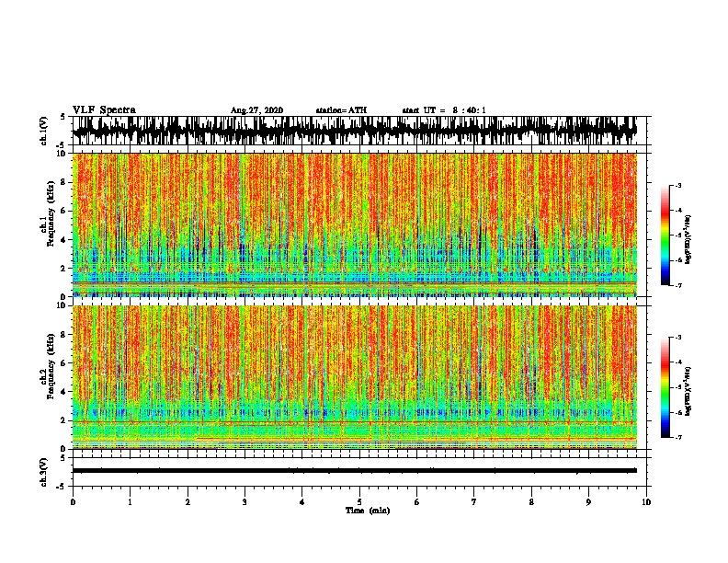Click the "ch.3(V)" axis label
The width and height of the screenshot is (728, 563).
(x=44, y=473)
